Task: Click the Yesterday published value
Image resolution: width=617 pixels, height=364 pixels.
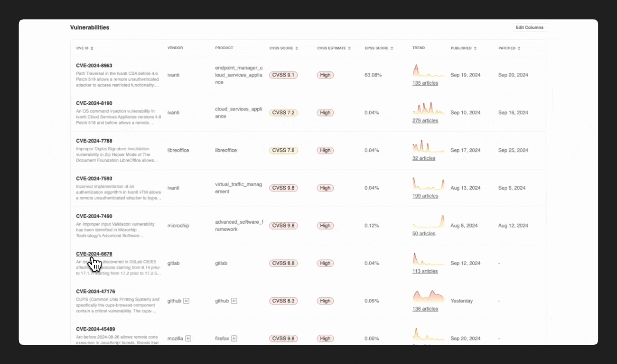Action: click(462, 301)
